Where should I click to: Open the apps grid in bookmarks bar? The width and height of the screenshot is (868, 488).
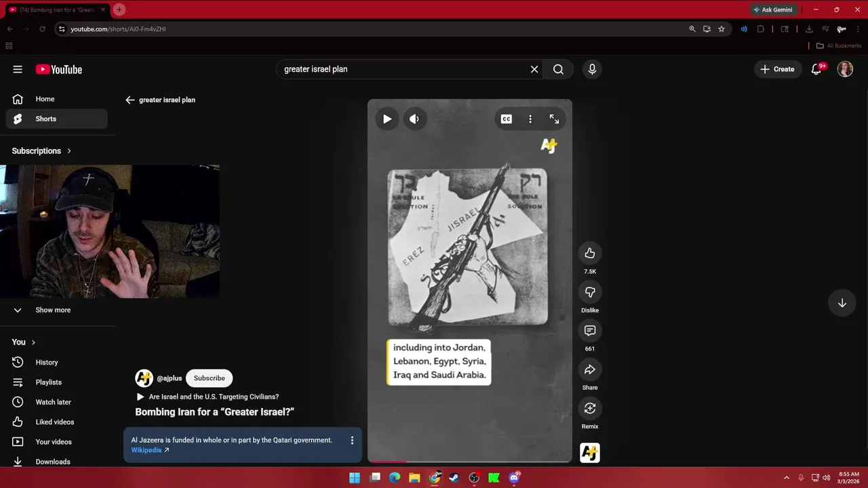(9, 46)
